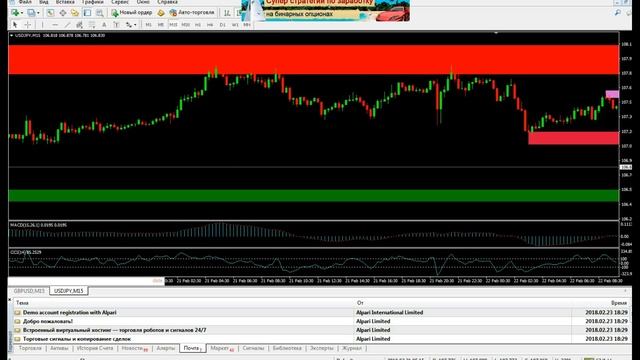Open the Эксперты terminal tab

click(x=322, y=348)
